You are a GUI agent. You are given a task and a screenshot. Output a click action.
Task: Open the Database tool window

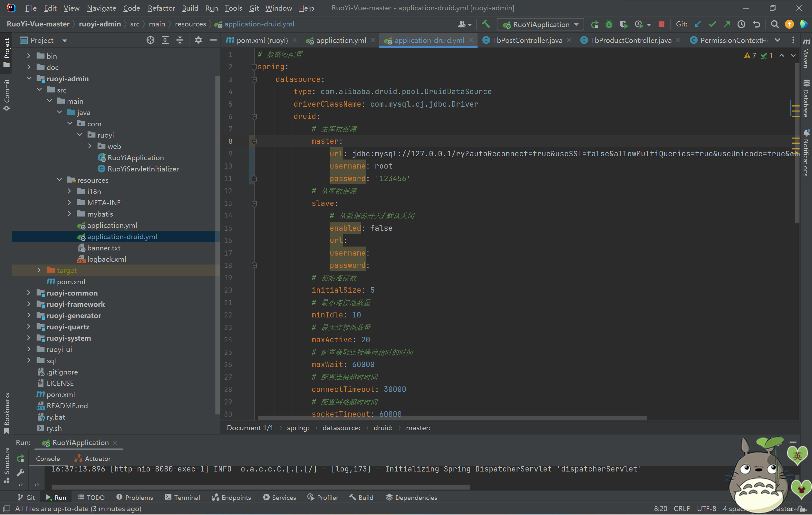[806, 99]
